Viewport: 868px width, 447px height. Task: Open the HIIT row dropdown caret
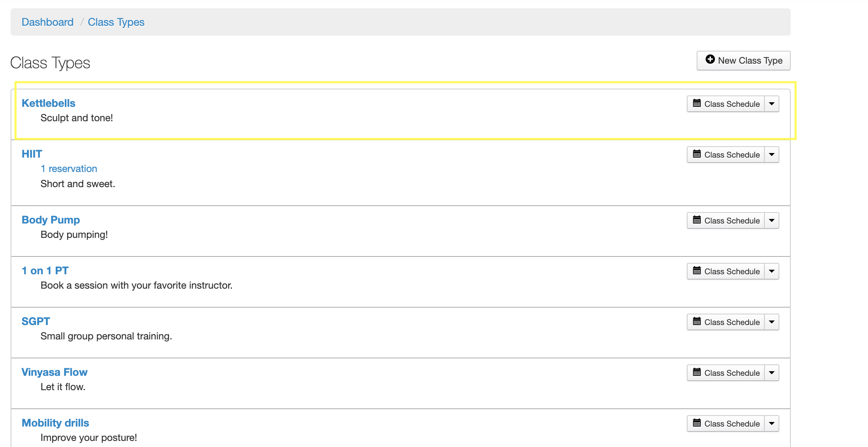pos(772,155)
